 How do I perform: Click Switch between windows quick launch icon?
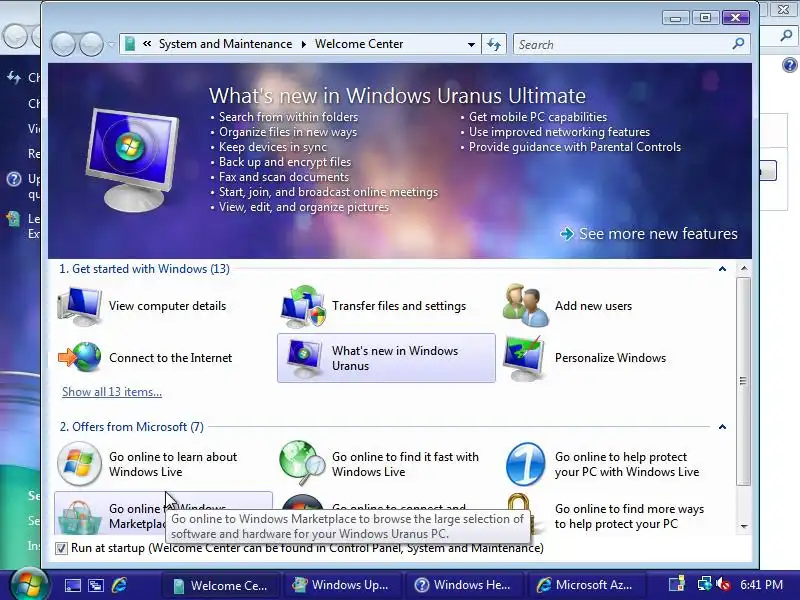point(96,585)
